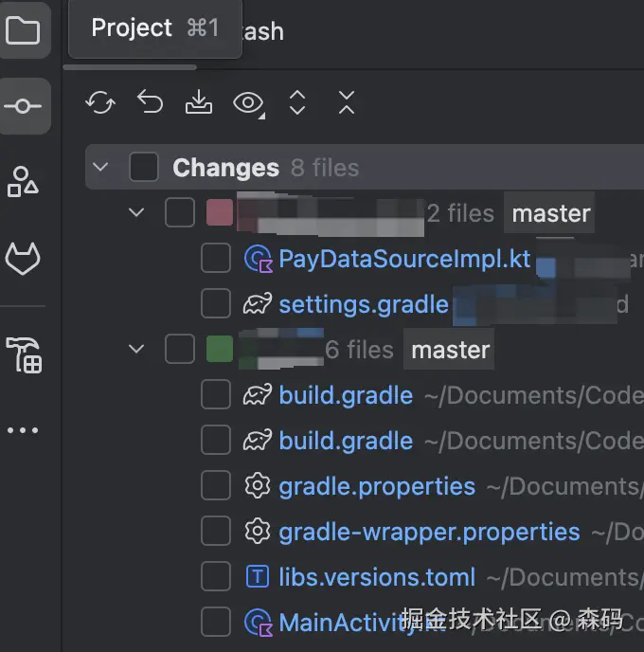Click the green repository color square

coord(220,350)
